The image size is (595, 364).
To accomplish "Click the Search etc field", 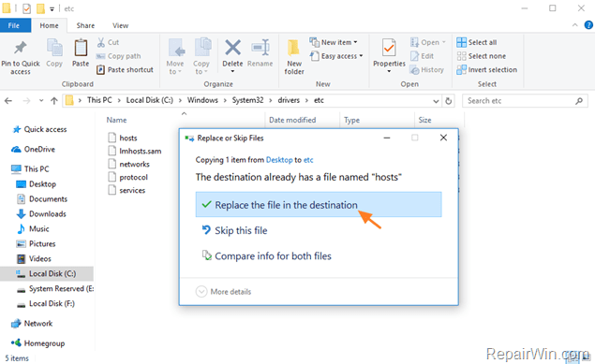I will (x=525, y=101).
